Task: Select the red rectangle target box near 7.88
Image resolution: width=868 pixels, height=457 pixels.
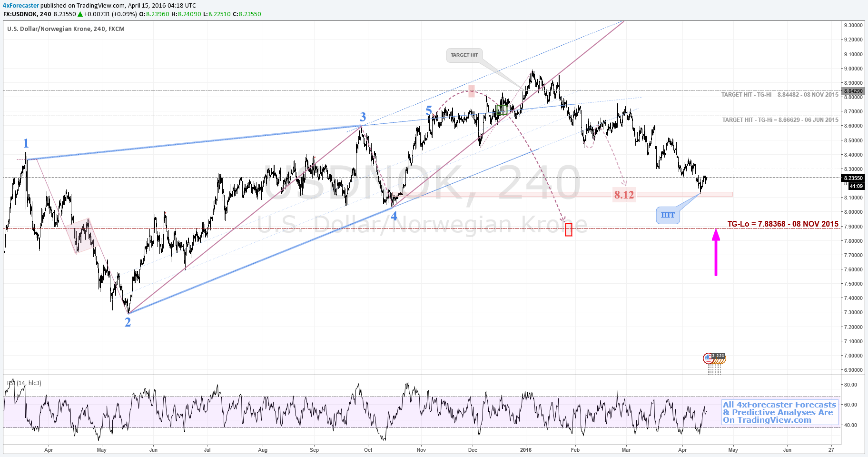Action: 568,229
